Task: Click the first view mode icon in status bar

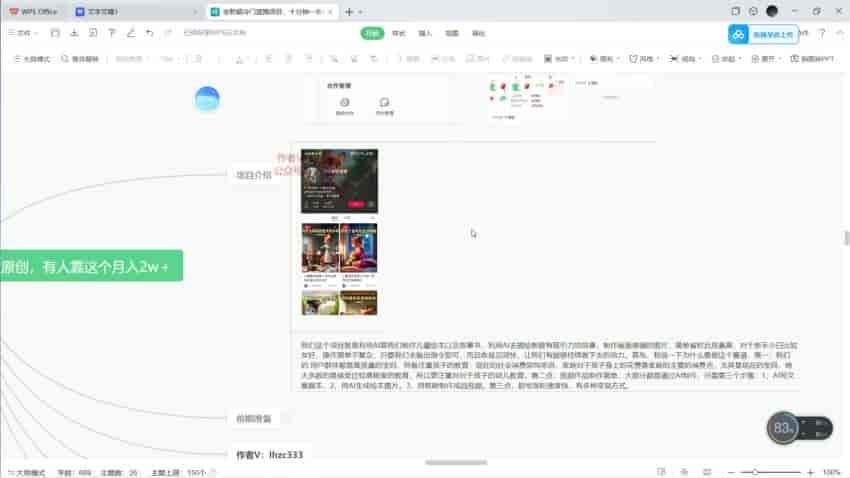Action: coord(661,472)
